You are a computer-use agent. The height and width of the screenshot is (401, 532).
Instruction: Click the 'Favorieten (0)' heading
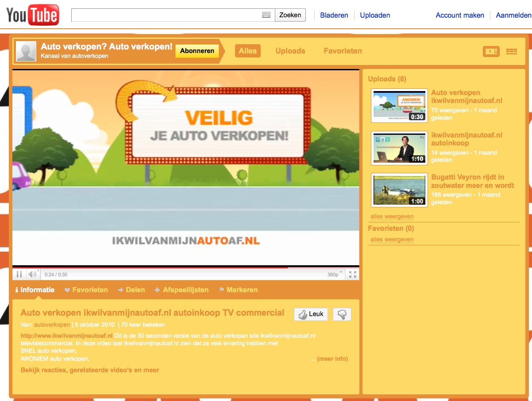(x=391, y=229)
